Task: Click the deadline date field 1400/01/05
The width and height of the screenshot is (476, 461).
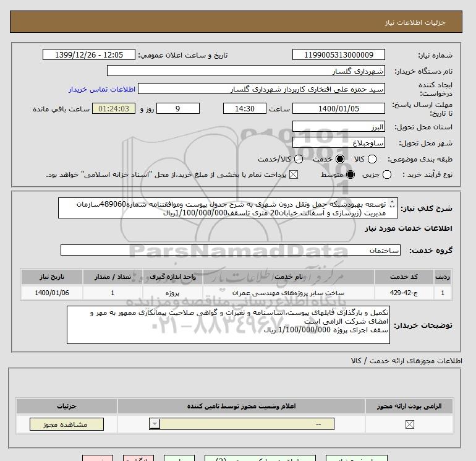Action: click(x=339, y=108)
